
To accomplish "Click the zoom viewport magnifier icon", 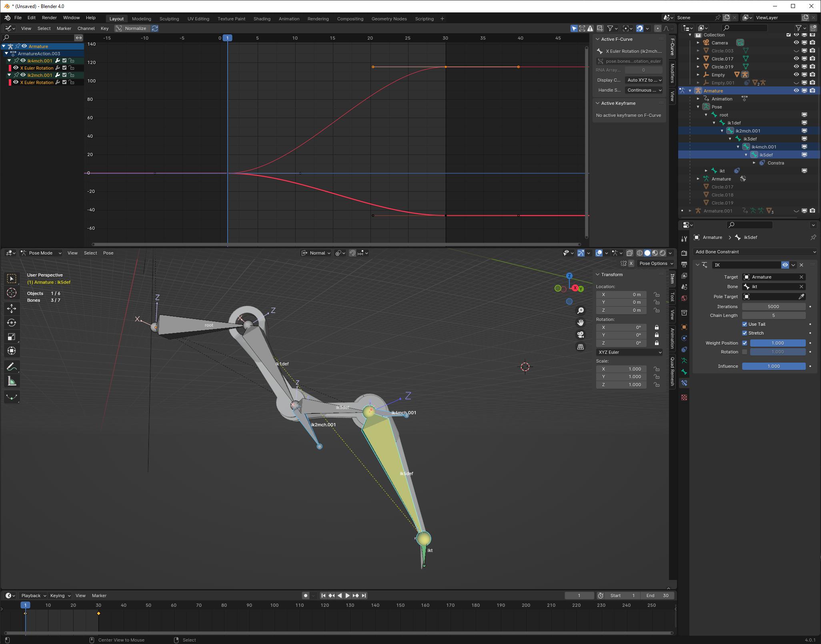I will coord(581,310).
